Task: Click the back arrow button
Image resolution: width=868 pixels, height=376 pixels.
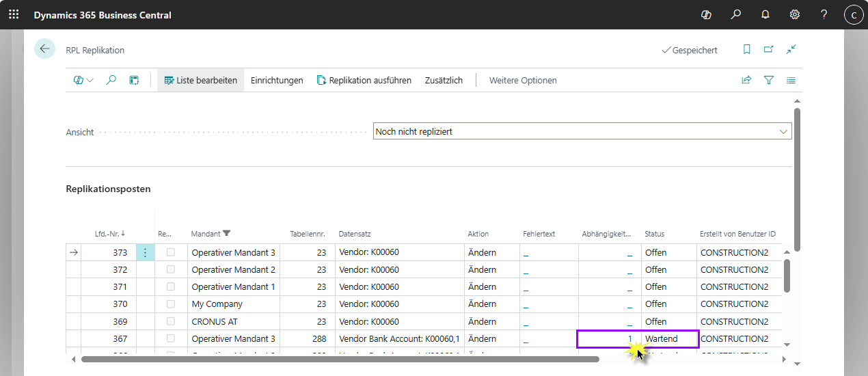Action: coord(44,49)
